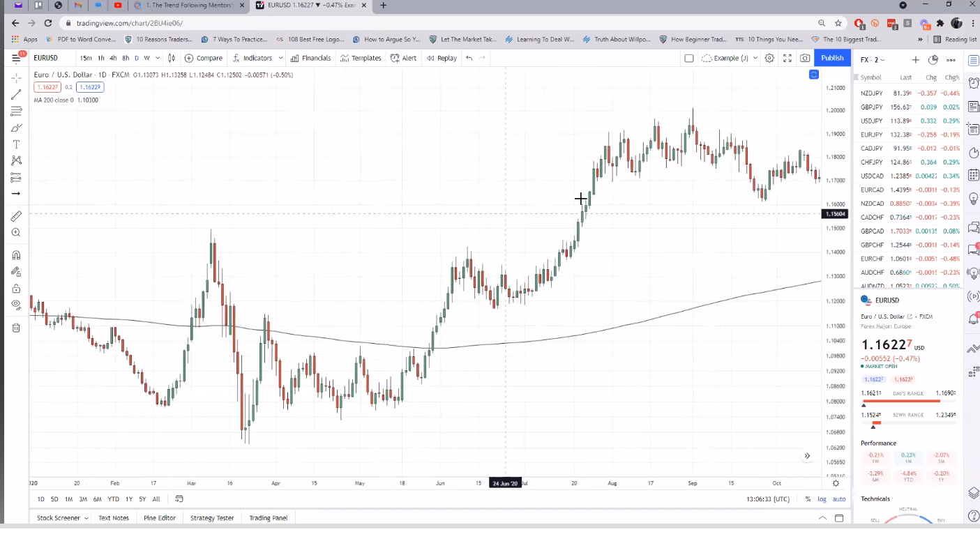Click the Compare symbols button
Image resolution: width=980 pixels, height=541 pixels.
pyautogui.click(x=204, y=58)
